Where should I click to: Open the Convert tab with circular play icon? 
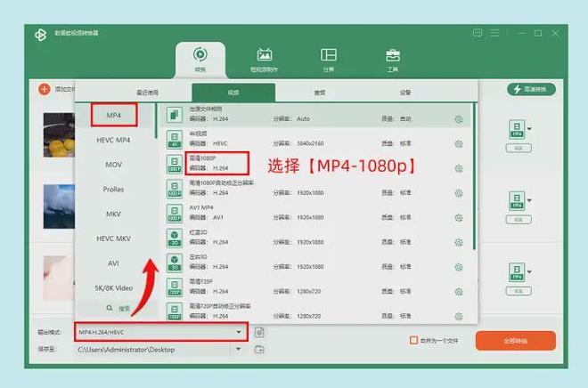[200, 60]
